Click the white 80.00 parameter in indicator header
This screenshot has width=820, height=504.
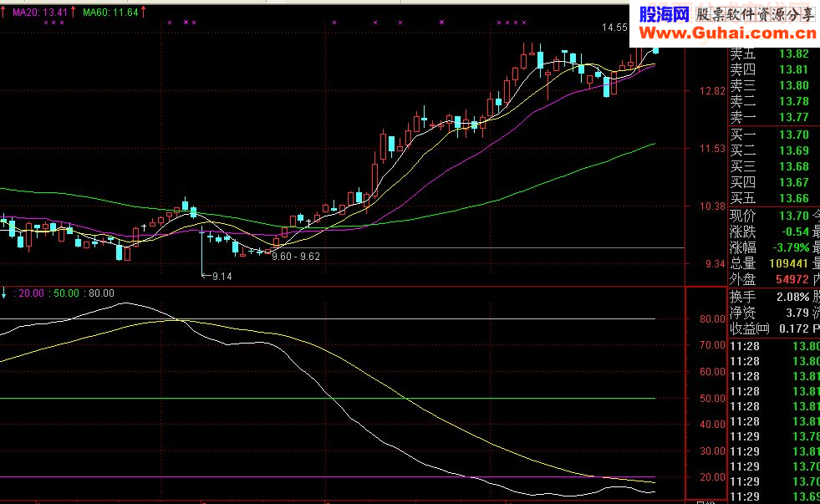[101, 293]
